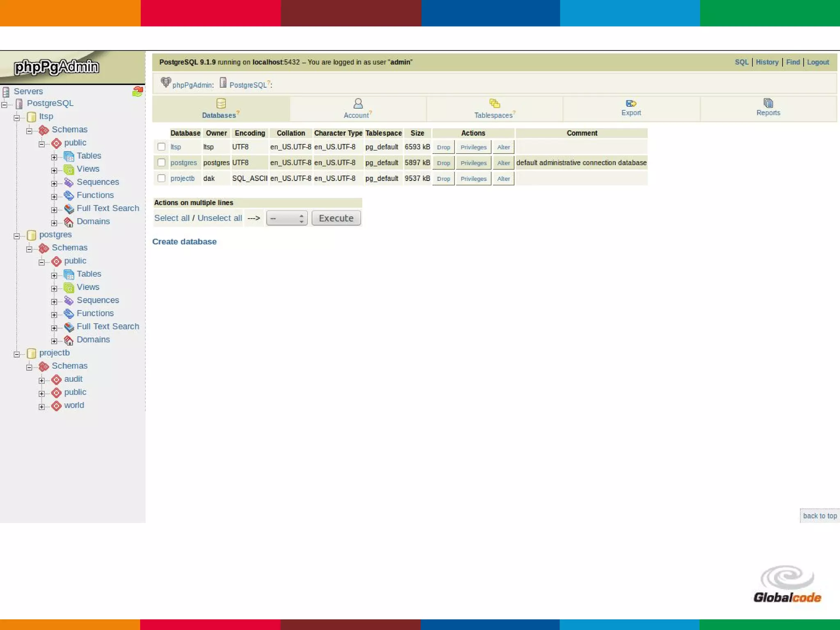Check the ltsp database checkbox
Viewport: 840px width, 630px height.
pyautogui.click(x=161, y=147)
